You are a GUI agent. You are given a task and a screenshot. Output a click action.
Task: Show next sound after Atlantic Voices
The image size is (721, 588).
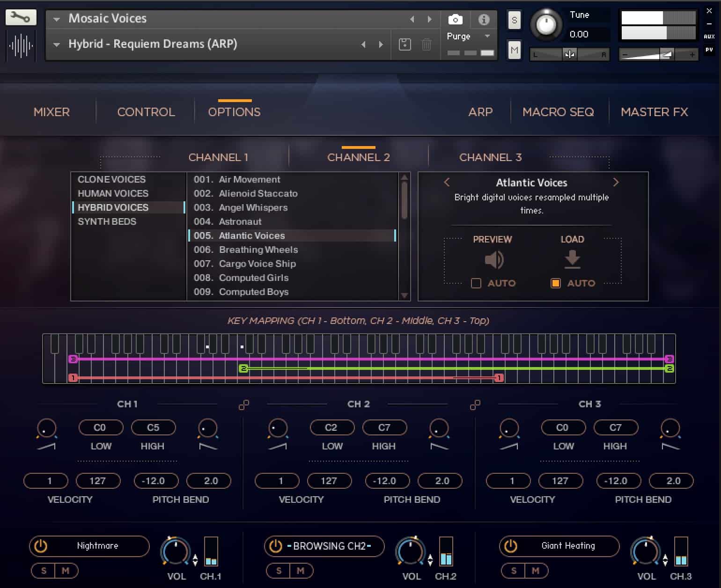point(616,182)
